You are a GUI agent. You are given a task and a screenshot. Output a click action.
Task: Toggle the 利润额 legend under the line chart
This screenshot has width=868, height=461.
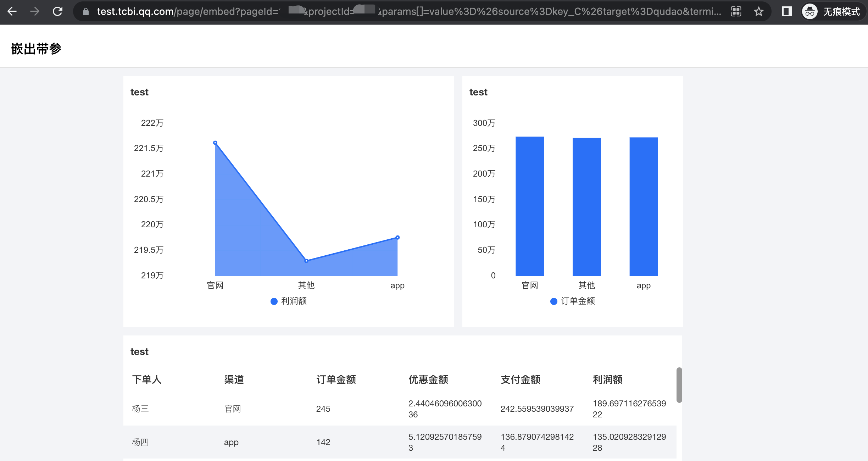coord(289,301)
